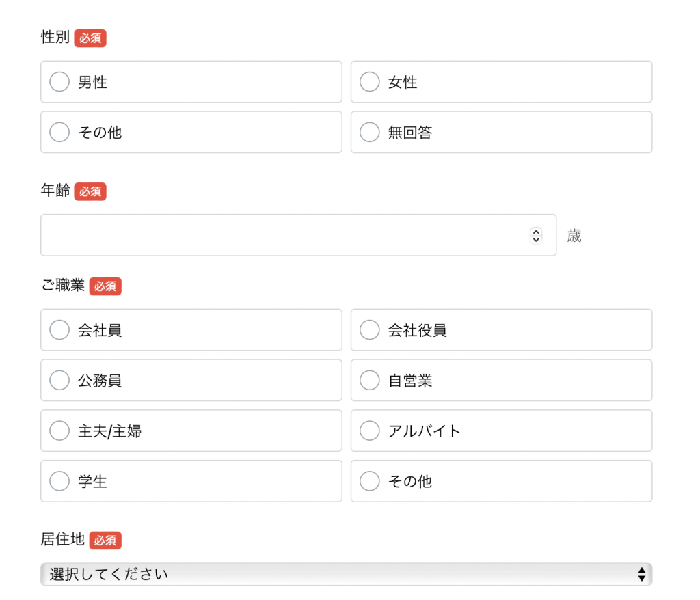The height and width of the screenshot is (600, 700).
Task: Click the age field stepper arrows
Action: 536,235
